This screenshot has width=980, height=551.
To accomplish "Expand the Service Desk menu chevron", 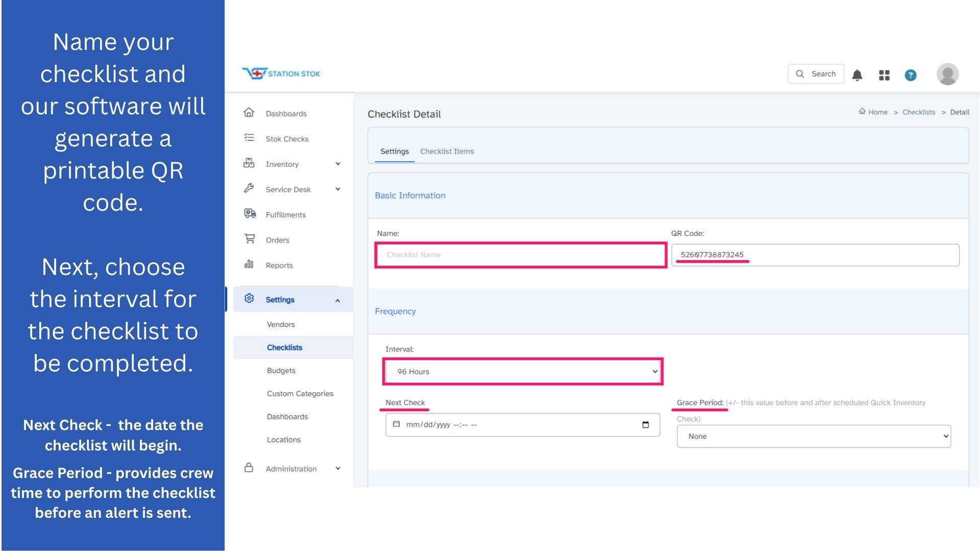I will (x=337, y=189).
